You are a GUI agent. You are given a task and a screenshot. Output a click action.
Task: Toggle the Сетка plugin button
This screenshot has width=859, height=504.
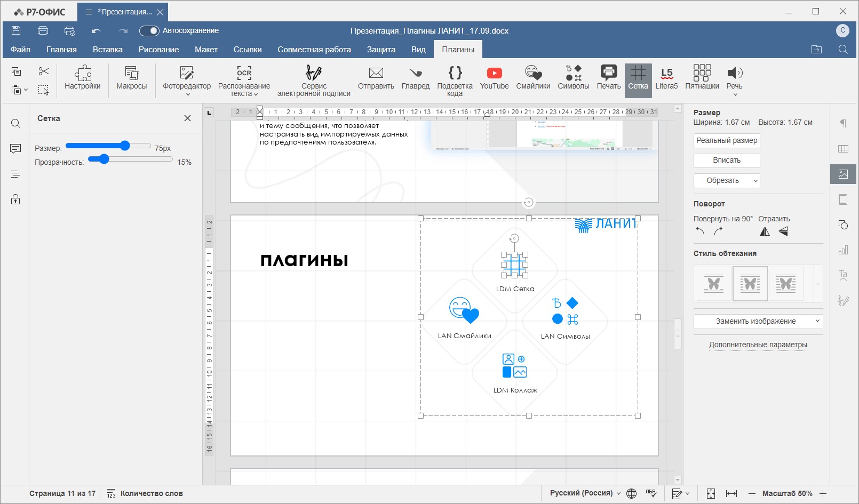tap(638, 78)
